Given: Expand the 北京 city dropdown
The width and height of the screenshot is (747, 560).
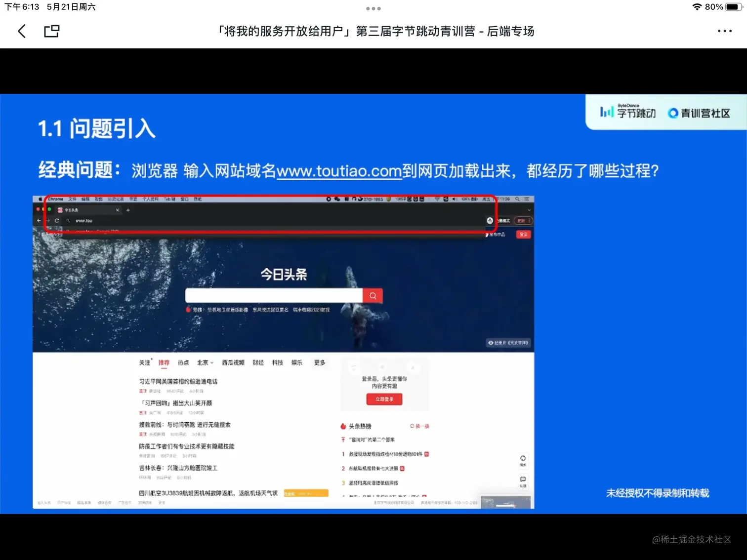Looking at the screenshot, I should 205,362.
